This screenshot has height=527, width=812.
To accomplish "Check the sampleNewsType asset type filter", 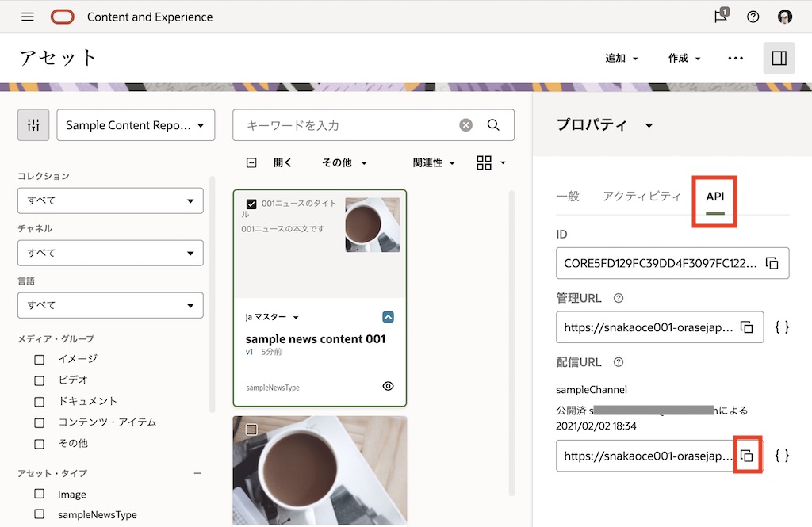I will coord(40,514).
